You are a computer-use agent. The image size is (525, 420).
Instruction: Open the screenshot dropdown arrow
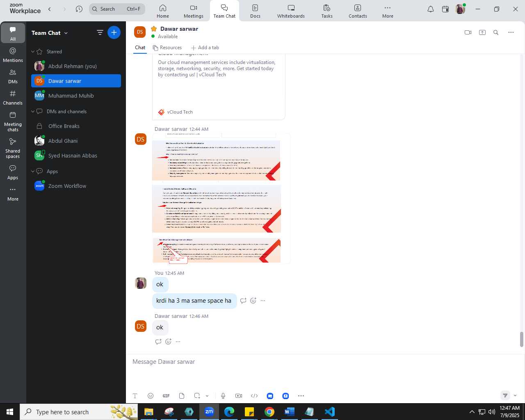pyautogui.click(x=207, y=396)
